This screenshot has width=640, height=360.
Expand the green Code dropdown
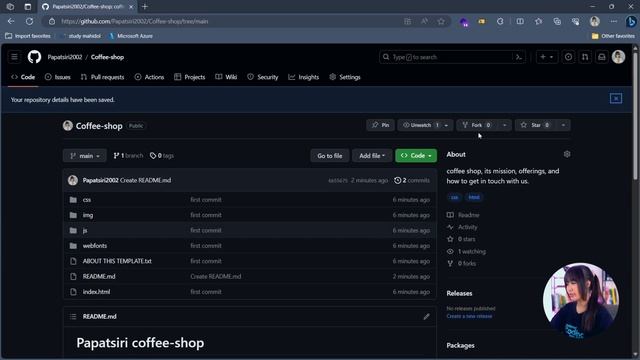pos(416,156)
